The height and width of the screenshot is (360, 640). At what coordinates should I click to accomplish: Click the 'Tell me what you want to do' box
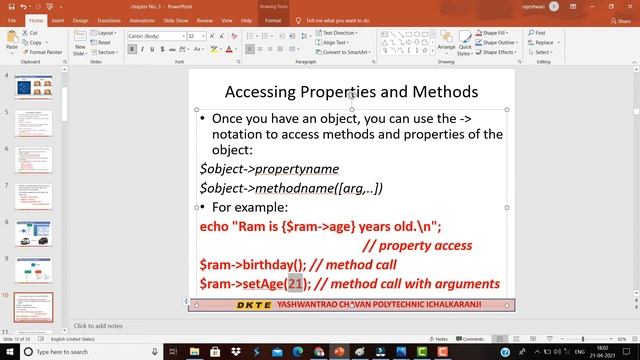click(x=333, y=20)
